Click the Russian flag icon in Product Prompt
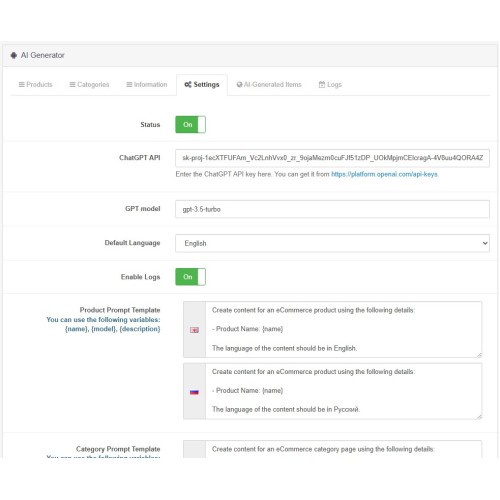Screen dimensions: 500x500 [194, 392]
